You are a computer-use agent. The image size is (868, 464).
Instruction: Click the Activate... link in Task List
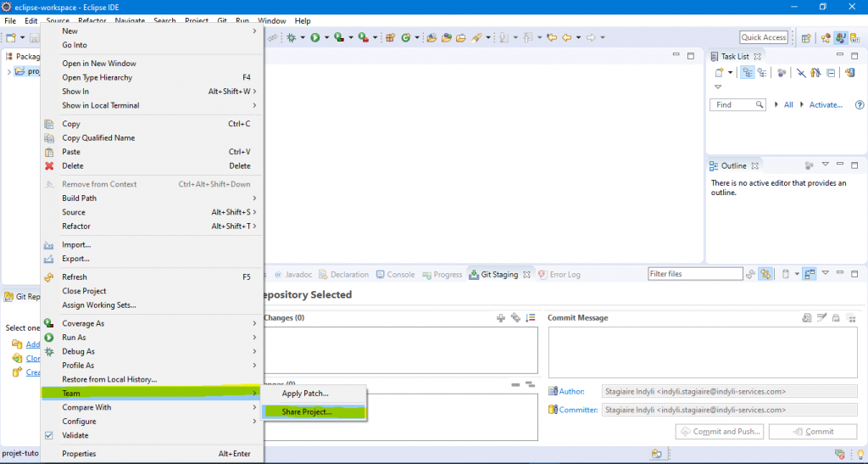point(826,104)
